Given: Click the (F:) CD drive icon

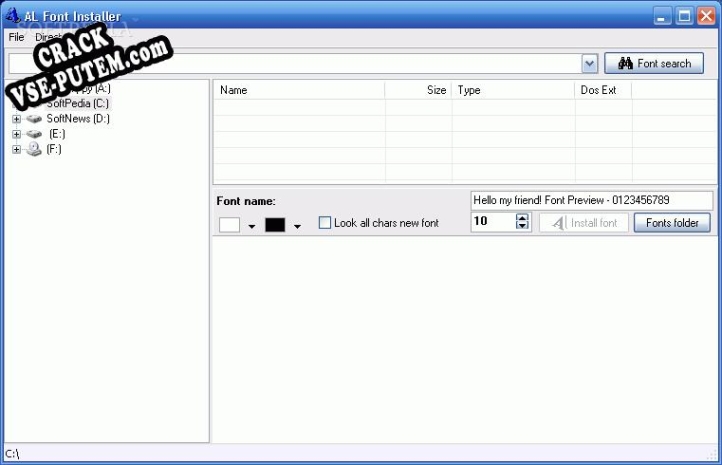Looking at the screenshot, I should (34, 149).
